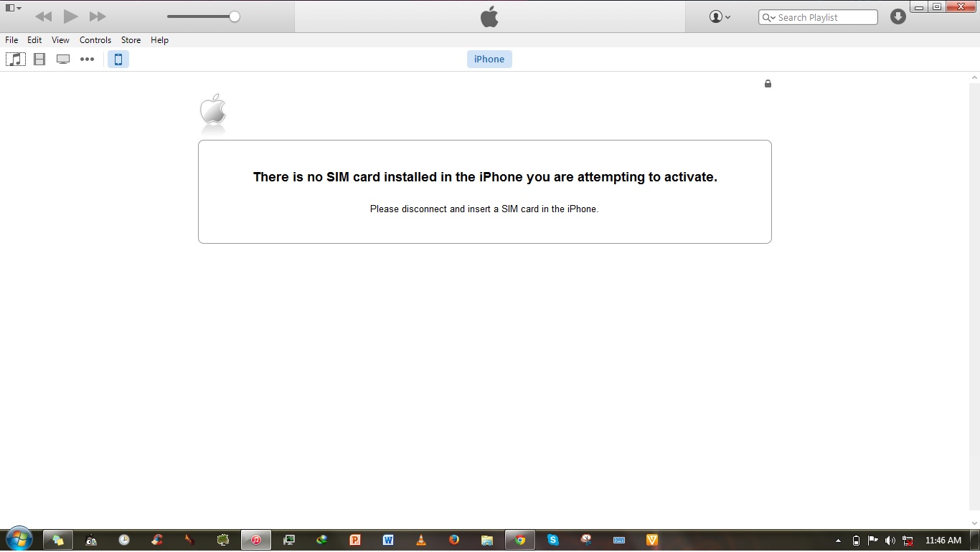Open the File menu
Screen dimensions: 980x552
point(11,40)
